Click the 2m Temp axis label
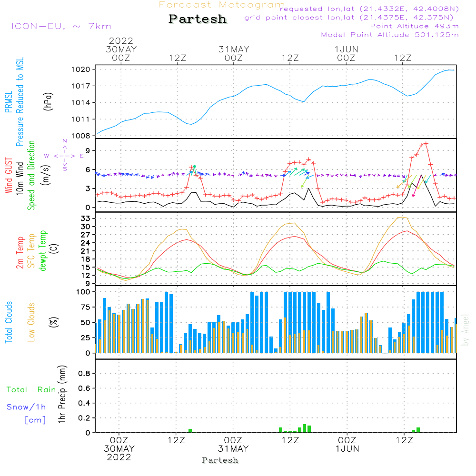Image resolution: width=476 pixels, height=476 pixels. coord(20,253)
